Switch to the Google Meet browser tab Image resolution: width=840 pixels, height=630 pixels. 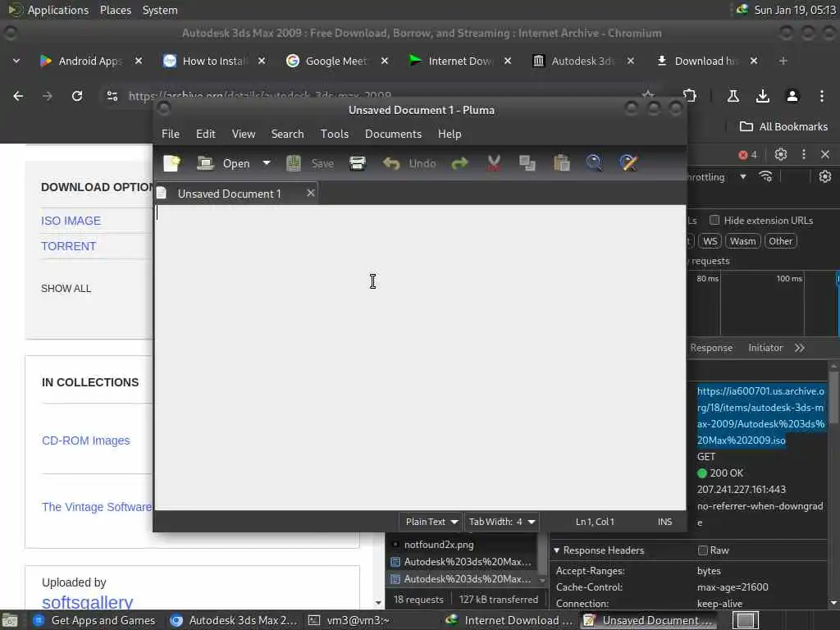tap(337, 61)
